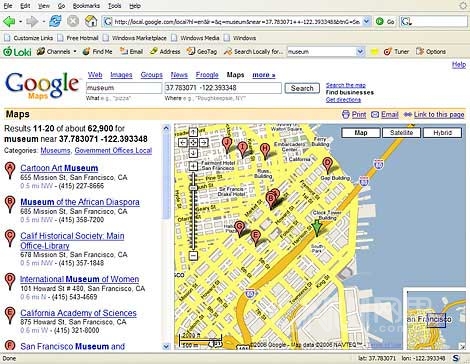Open the Tools menu
470x364 pixels.
114,6
